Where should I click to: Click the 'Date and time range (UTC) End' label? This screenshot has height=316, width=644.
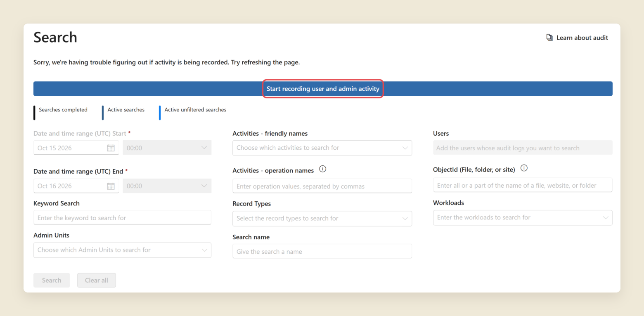point(78,172)
